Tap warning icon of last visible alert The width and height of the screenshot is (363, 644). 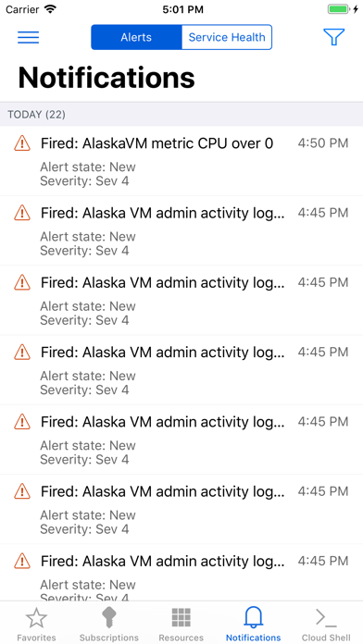click(x=22, y=561)
